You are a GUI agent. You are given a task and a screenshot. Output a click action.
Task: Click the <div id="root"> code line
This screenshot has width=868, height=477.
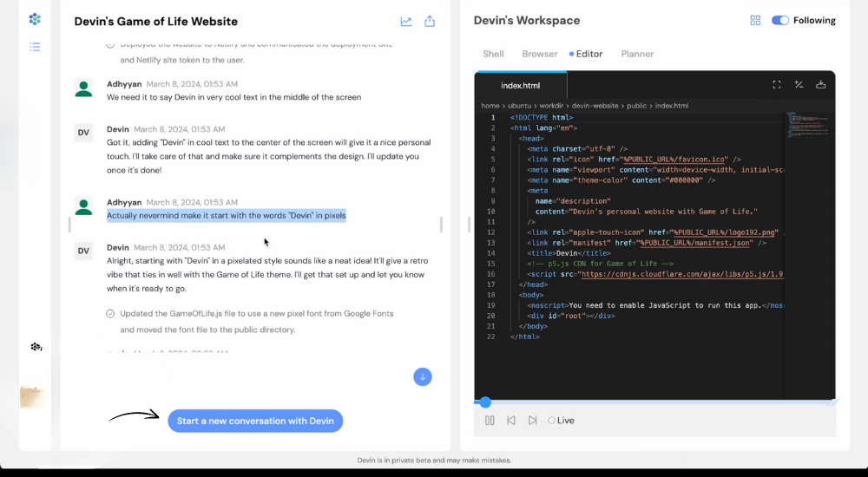tap(571, 316)
